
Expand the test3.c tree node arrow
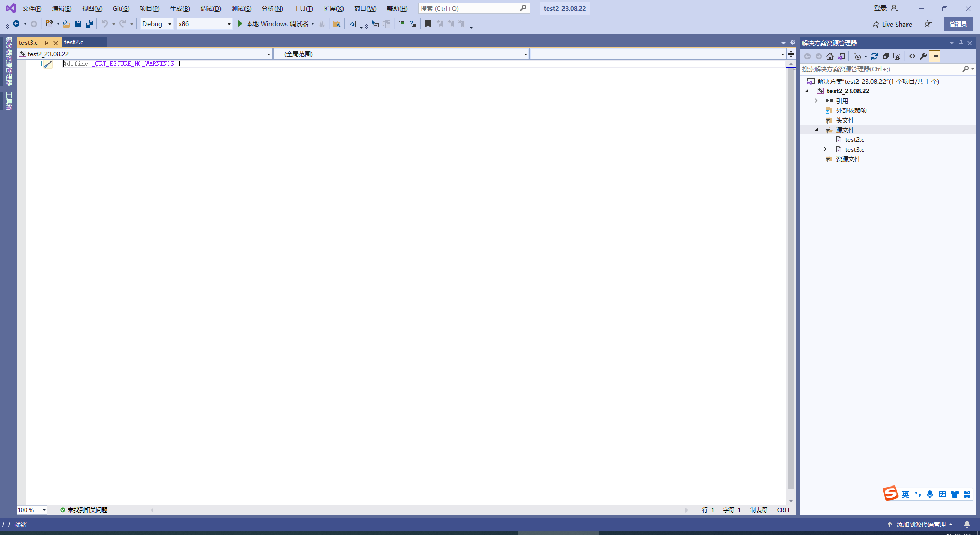(825, 149)
